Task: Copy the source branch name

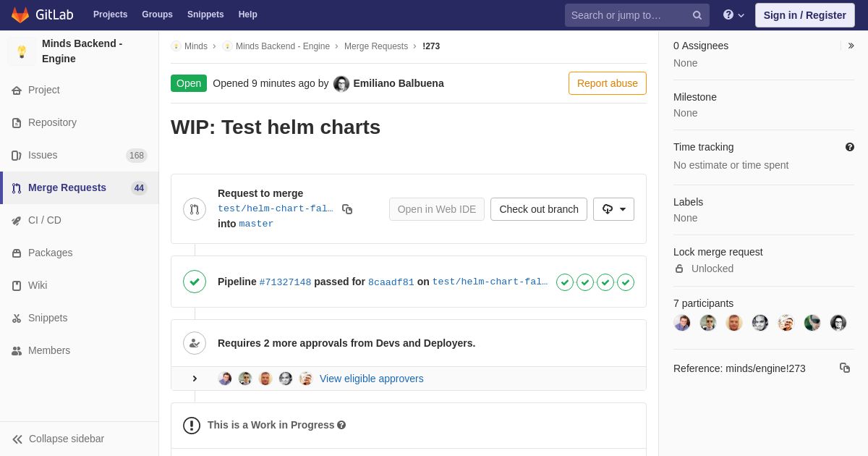Action: coord(347,209)
